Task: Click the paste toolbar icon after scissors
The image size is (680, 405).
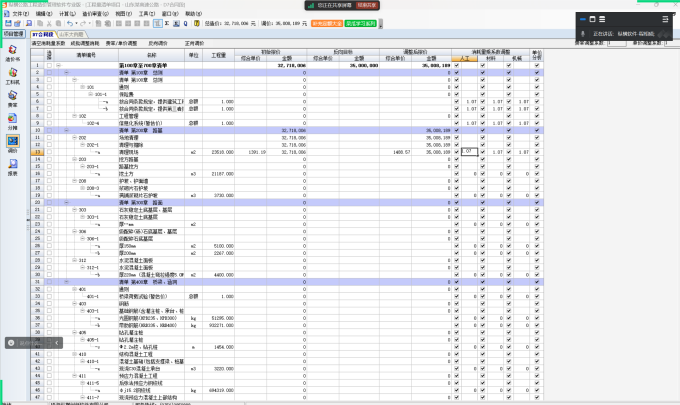Action: pos(58,23)
